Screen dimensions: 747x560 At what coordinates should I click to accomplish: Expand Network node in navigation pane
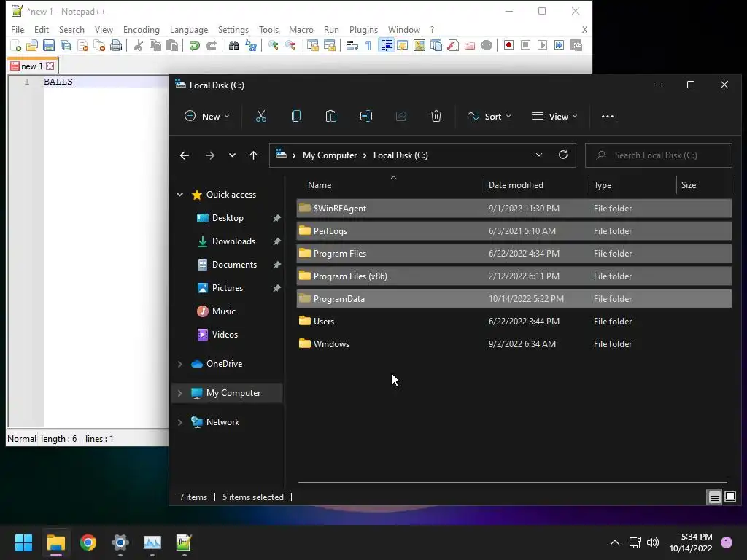click(x=180, y=422)
